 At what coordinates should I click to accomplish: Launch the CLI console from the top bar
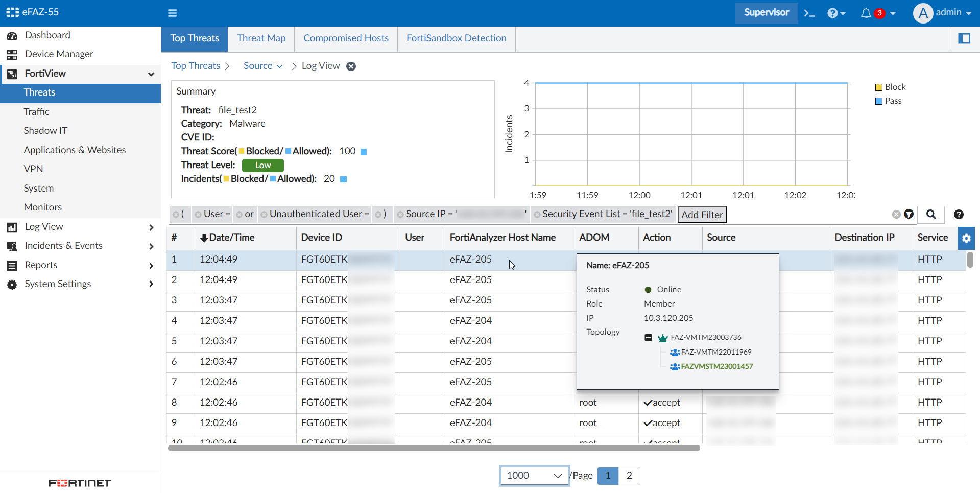click(809, 12)
